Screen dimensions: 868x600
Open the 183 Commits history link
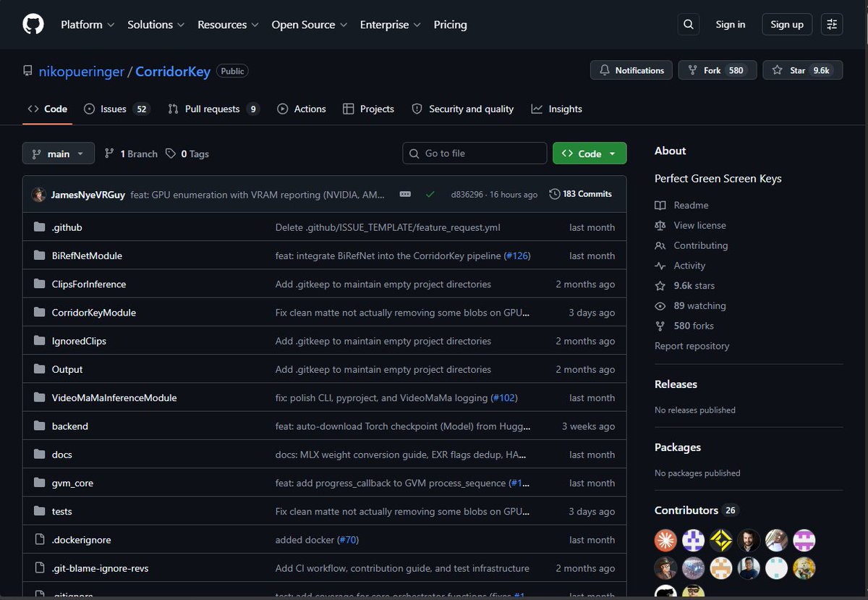(580, 194)
